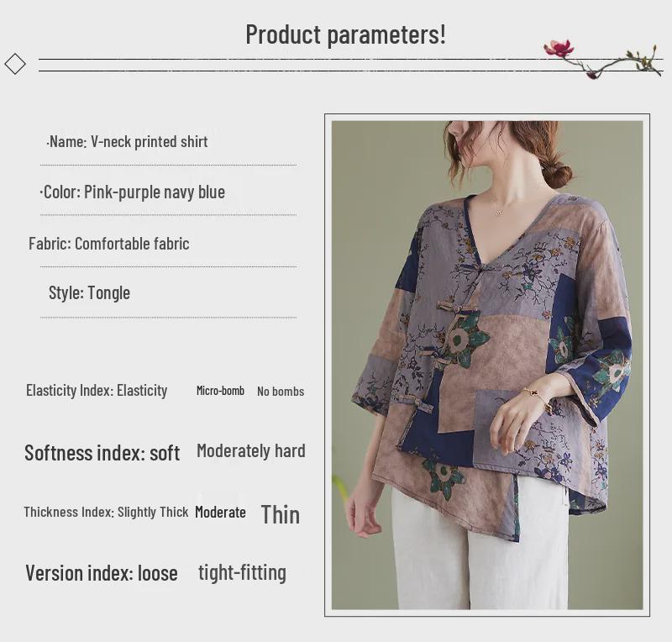Viewport: 672px width, 642px height.
Task: Select Thickness Index: Slightly Thick label
Action: pos(106,512)
